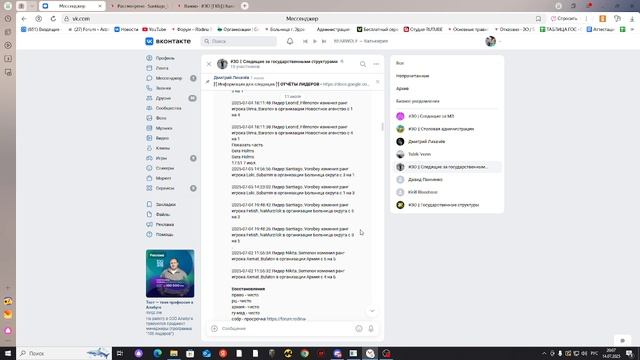Open a new browser tab with plus
Image resolution: width=640 pixels, height=360 pixels.
coord(244,6)
